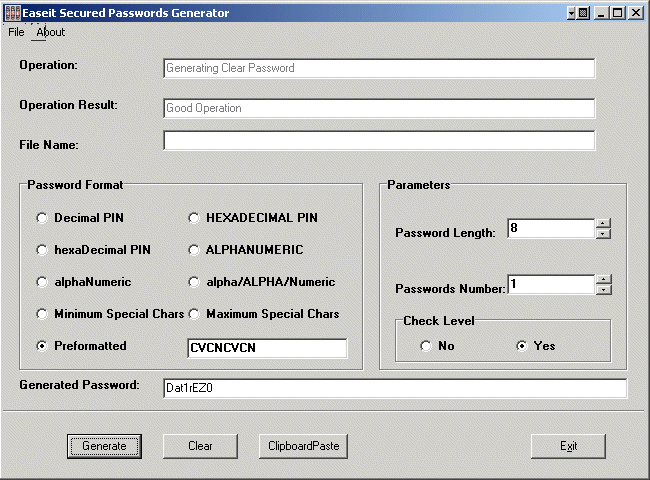Click the Check Level group label

click(x=439, y=321)
